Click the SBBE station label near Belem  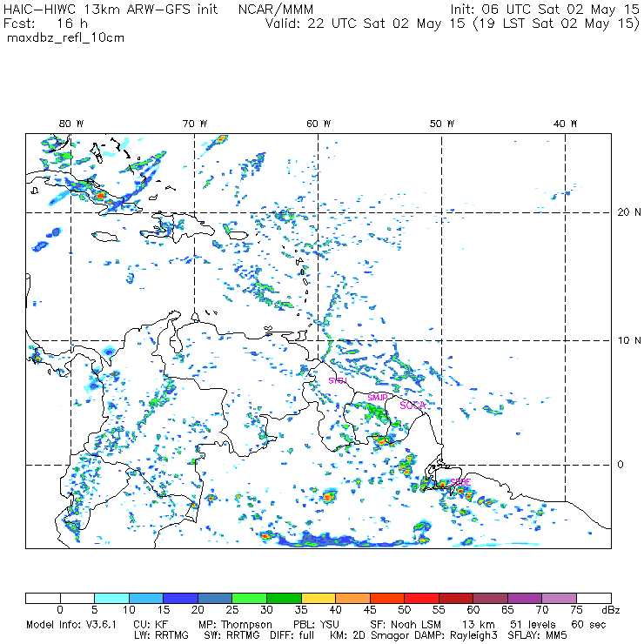[x=460, y=482]
